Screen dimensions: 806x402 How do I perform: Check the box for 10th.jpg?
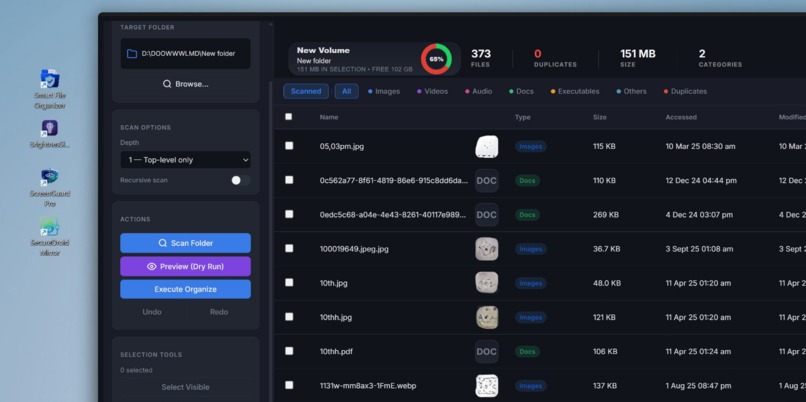(289, 282)
